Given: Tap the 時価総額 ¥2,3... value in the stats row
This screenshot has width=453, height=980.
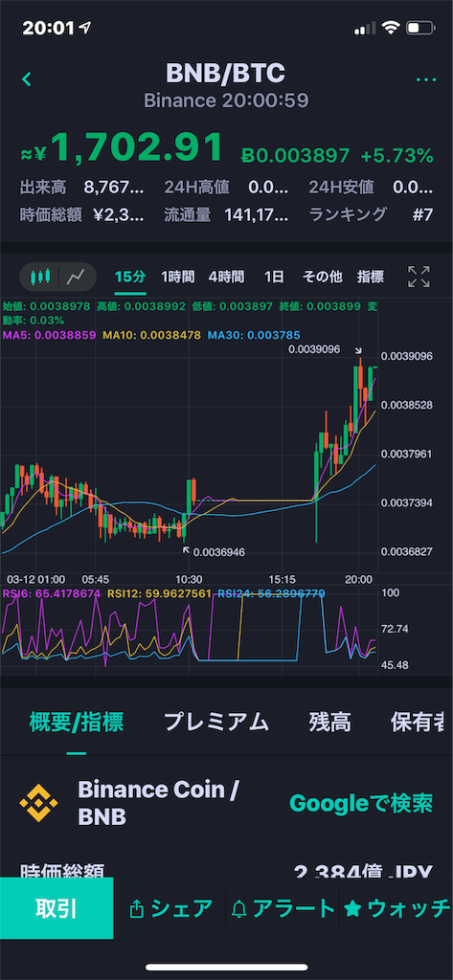Looking at the screenshot, I should (119, 215).
